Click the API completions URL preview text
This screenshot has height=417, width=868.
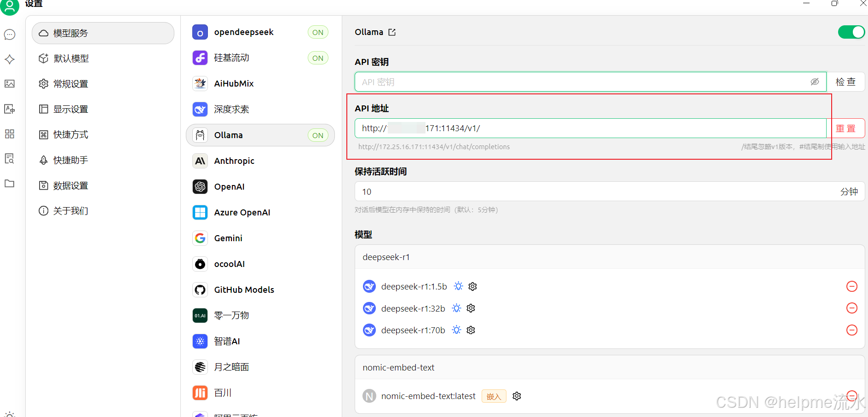(434, 147)
